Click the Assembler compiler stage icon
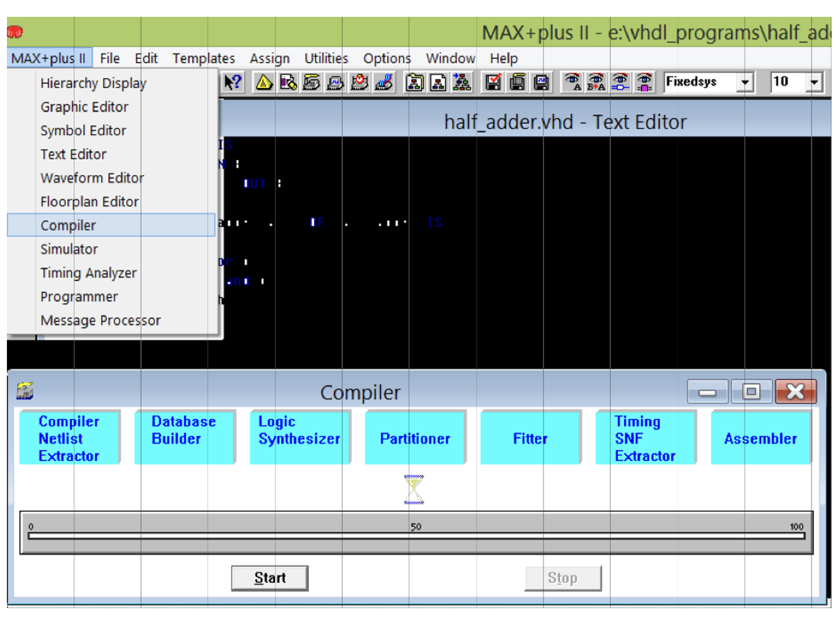 760,438
